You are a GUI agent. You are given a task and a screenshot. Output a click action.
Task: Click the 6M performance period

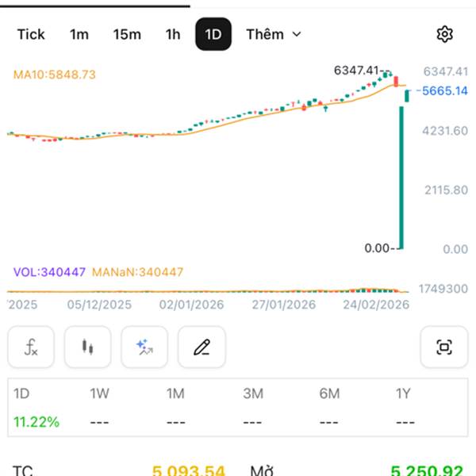pos(329,393)
